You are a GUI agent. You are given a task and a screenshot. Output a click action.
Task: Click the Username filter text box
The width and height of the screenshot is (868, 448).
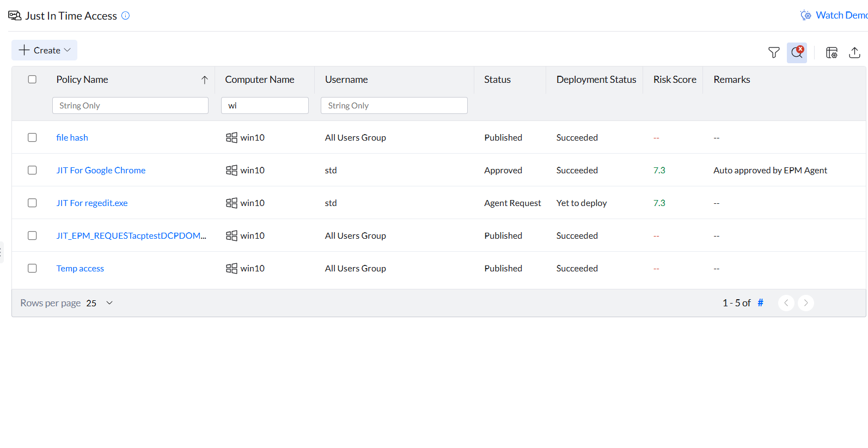394,106
